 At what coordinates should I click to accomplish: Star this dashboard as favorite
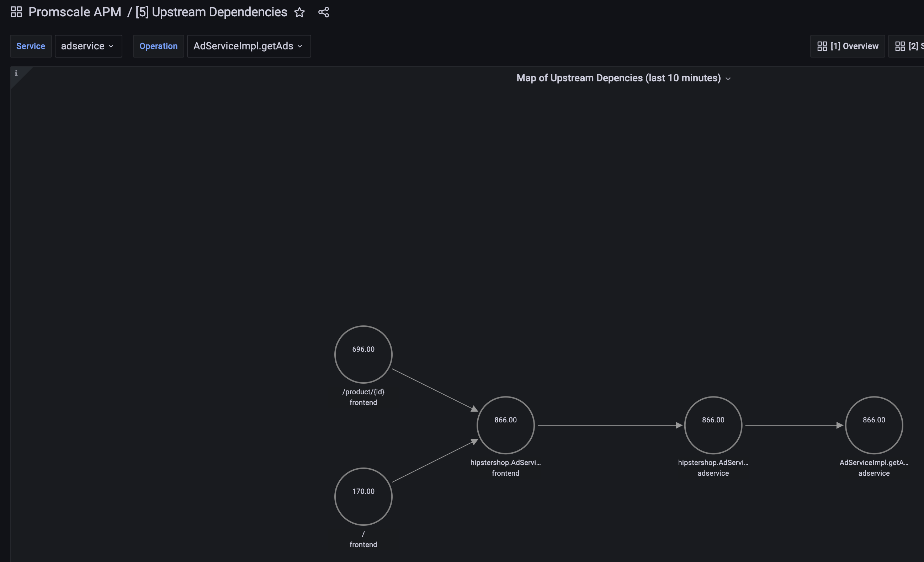pyautogui.click(x=299, y=12)
